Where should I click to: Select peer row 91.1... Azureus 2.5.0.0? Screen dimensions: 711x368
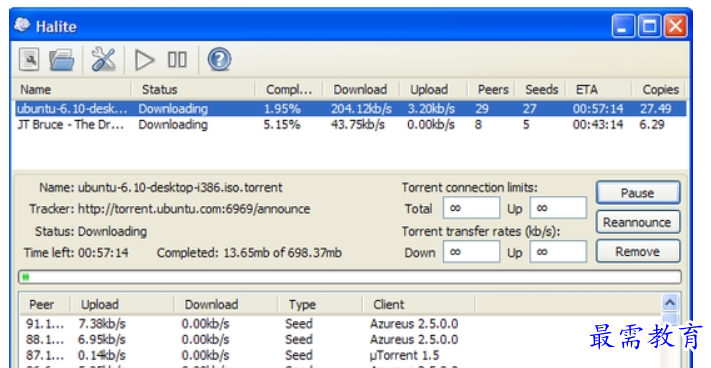point(340,324)
